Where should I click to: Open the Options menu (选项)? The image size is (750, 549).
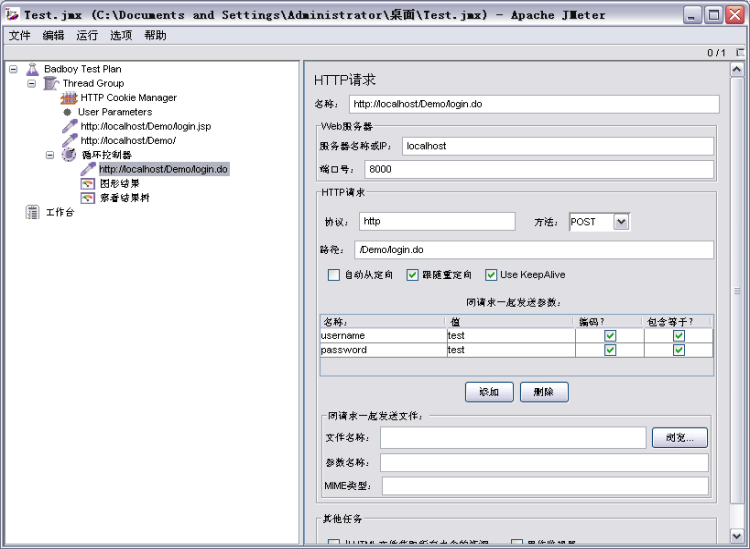[121, 35]
